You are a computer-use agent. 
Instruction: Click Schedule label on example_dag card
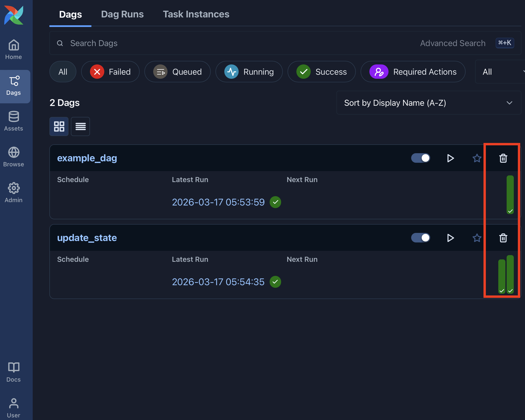73,180
